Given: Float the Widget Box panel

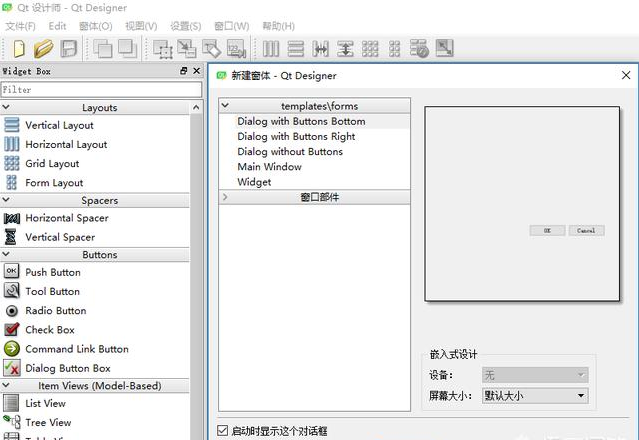Looking at the screenshot, I should click(x=184, y=71).
